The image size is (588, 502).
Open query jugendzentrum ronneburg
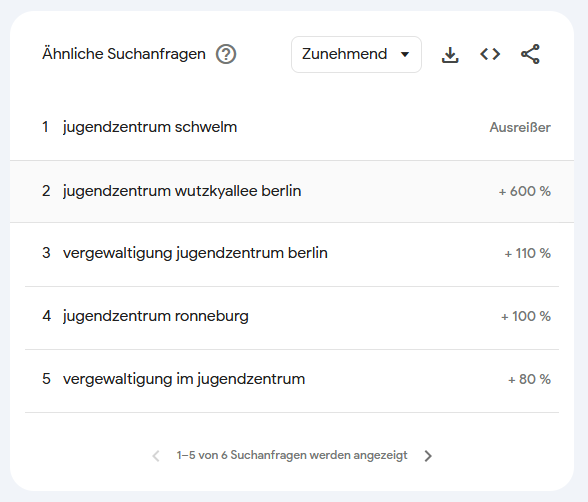[x=156, y=316]
